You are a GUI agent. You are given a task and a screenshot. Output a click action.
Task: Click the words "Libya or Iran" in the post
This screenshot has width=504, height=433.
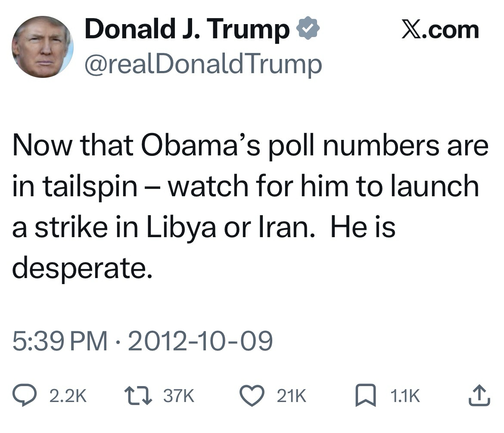click(x=229, y=227)
